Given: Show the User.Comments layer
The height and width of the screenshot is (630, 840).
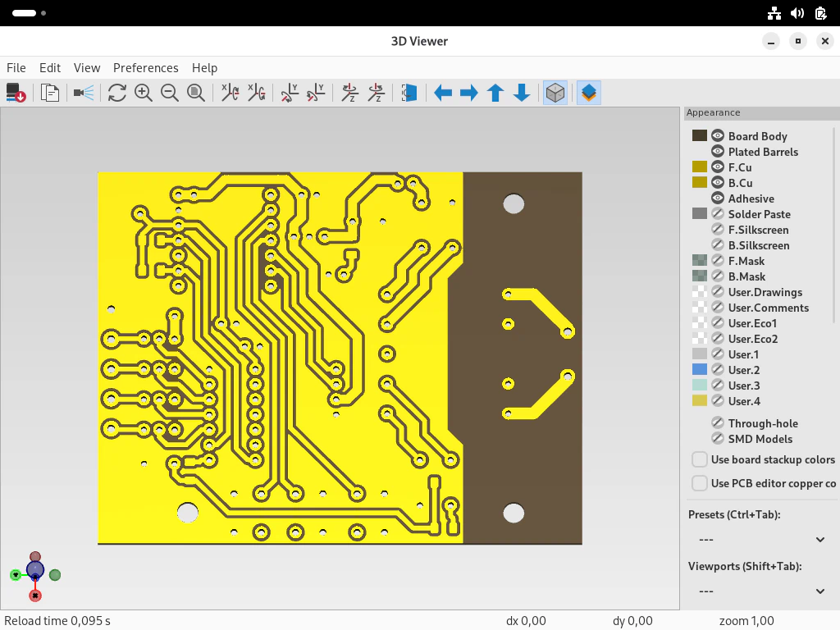Looking at the screenshot, I should (717, 307).
